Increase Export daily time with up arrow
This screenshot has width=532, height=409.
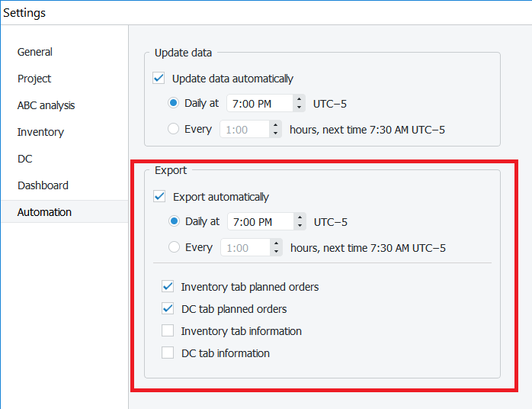pos(300,217)
